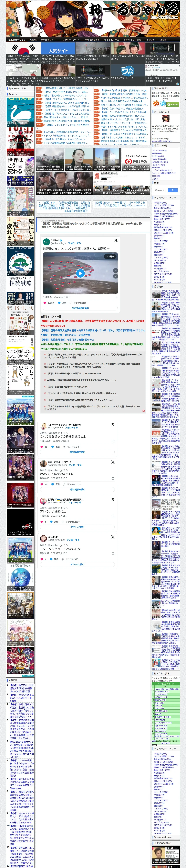Select '5ch公式アンテナ' in the nav bar
186x868 pixels.
click(17, 40)
